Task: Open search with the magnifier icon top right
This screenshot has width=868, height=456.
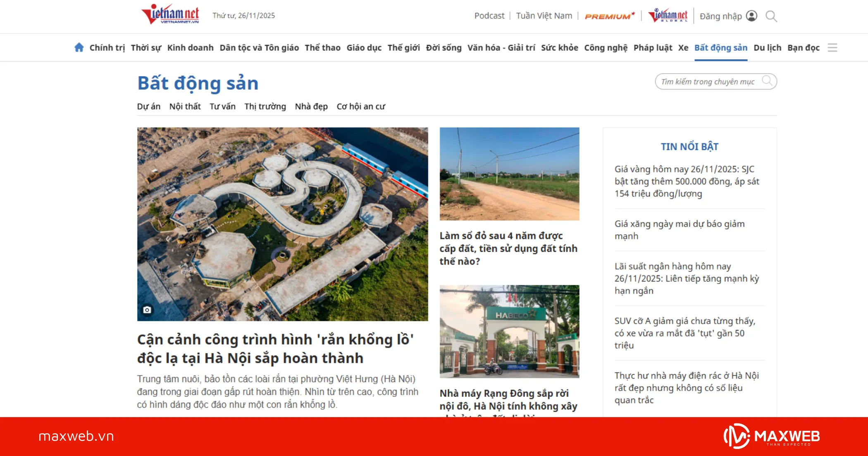Action: click(770, 16)
